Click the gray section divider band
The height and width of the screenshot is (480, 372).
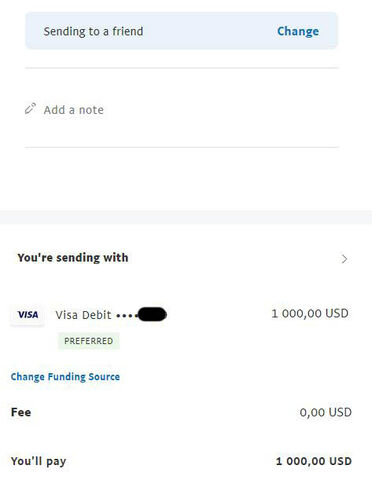pos(186,217)
